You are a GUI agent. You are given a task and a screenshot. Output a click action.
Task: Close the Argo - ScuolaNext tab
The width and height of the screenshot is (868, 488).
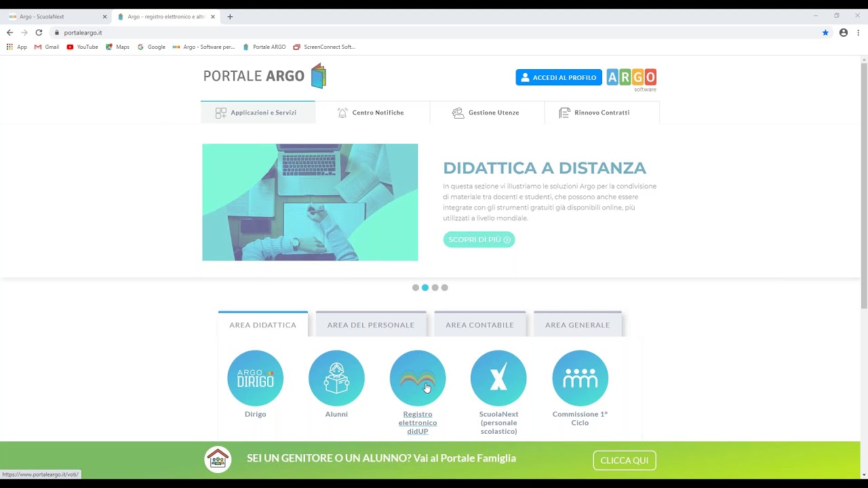104,17
